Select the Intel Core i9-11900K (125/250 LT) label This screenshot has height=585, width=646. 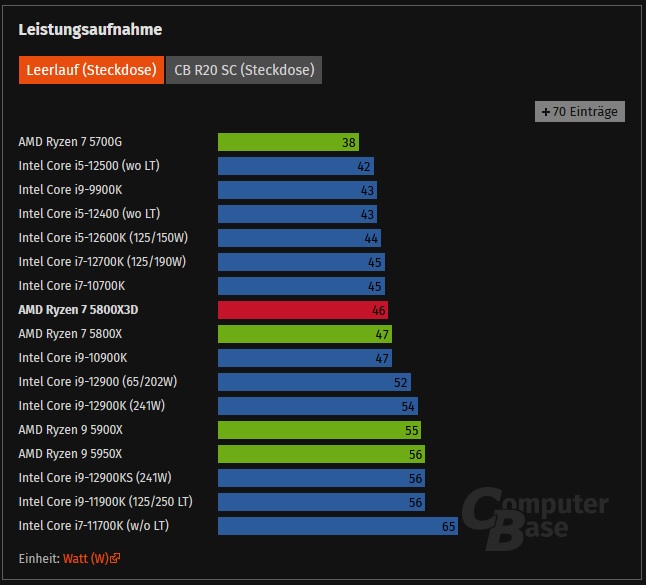(x=105, y=502)
